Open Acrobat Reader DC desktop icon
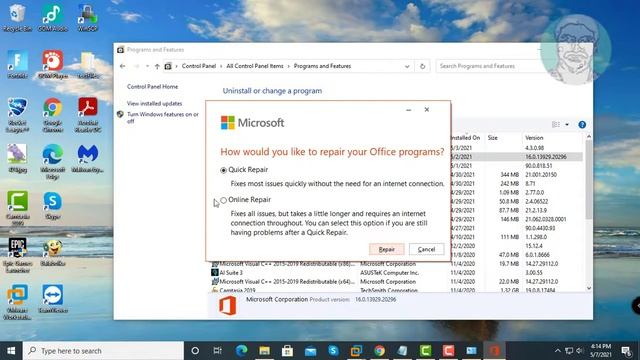The height and width of the screenshot is (360, 640). pyautogui.click(x=88, y=115)
